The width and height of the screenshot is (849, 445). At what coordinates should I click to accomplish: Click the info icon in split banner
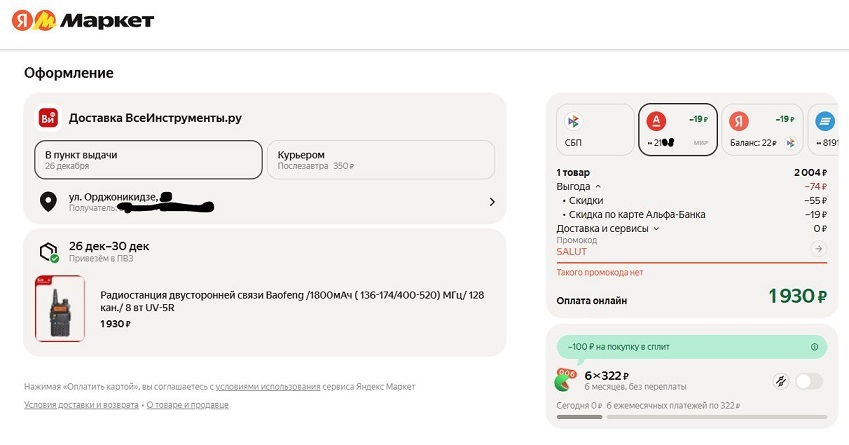coord(815,347)
